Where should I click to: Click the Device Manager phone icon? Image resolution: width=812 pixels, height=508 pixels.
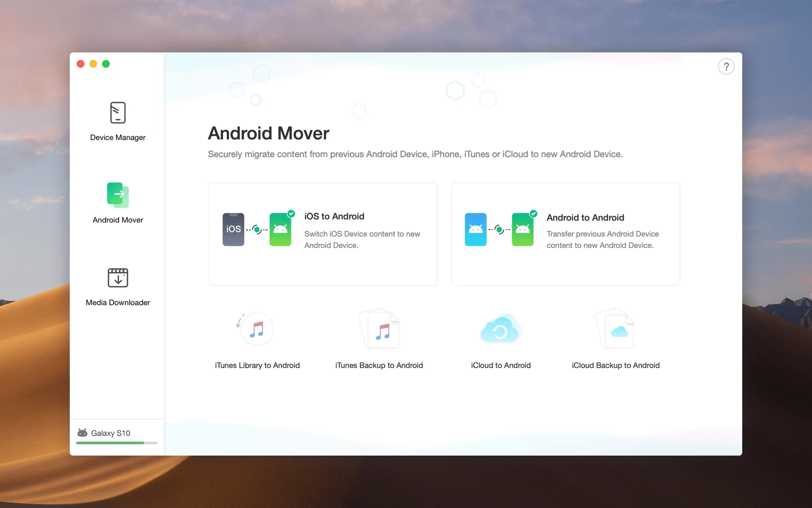pos(118,113)
